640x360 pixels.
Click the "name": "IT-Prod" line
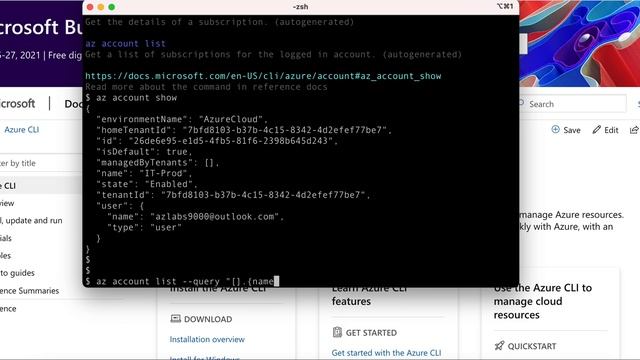pos(144,173)
